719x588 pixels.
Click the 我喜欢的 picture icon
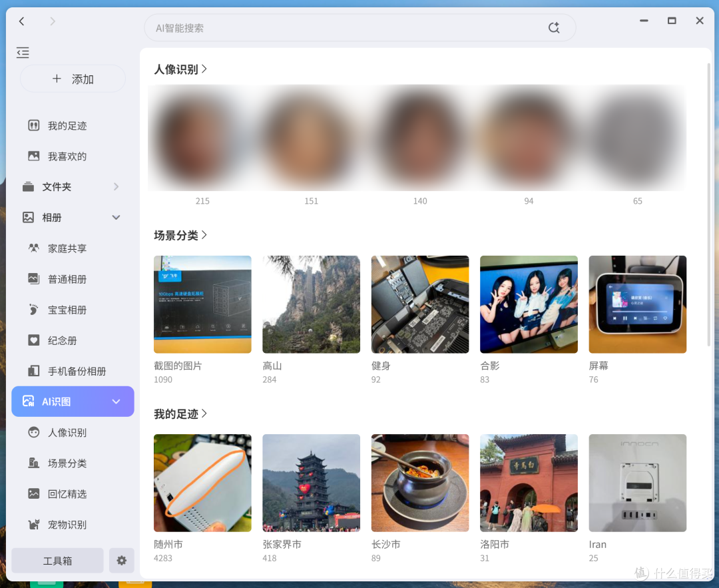[34, 156]
